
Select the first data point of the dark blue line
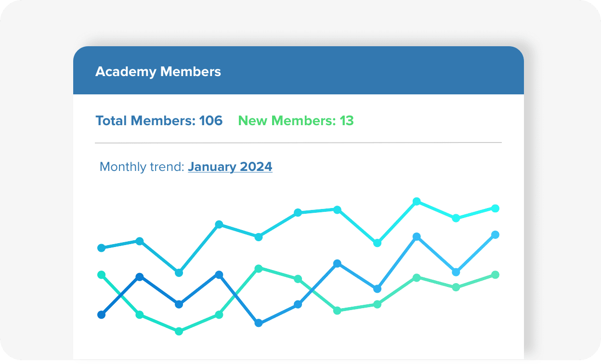(x=101, y=315)
